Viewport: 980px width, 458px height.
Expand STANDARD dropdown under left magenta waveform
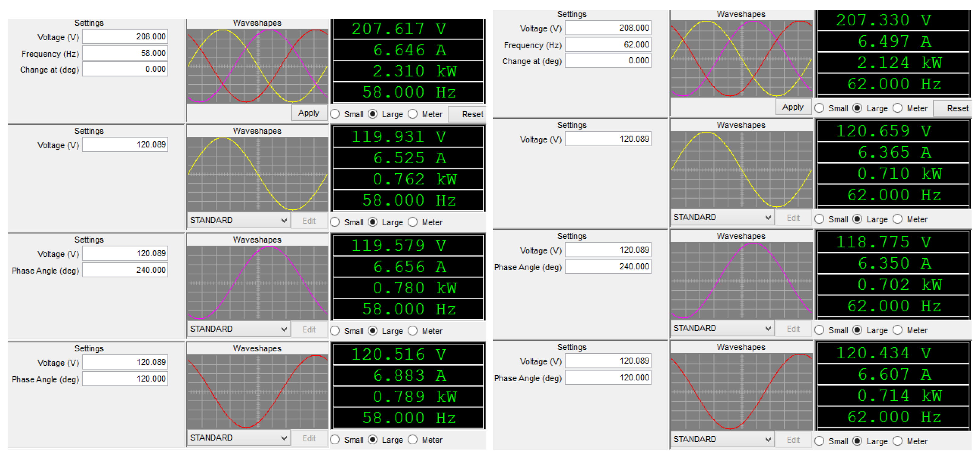tap(239, 329)
